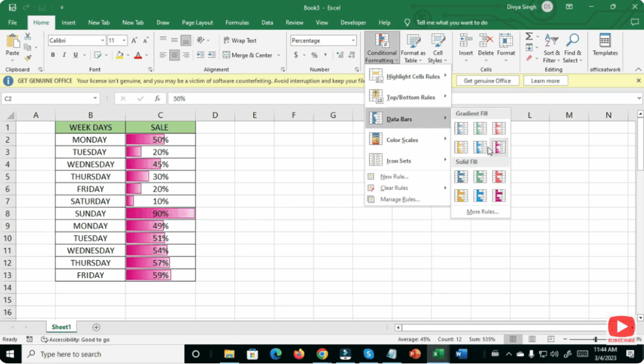Select the Increase Decimal icon

339,55
